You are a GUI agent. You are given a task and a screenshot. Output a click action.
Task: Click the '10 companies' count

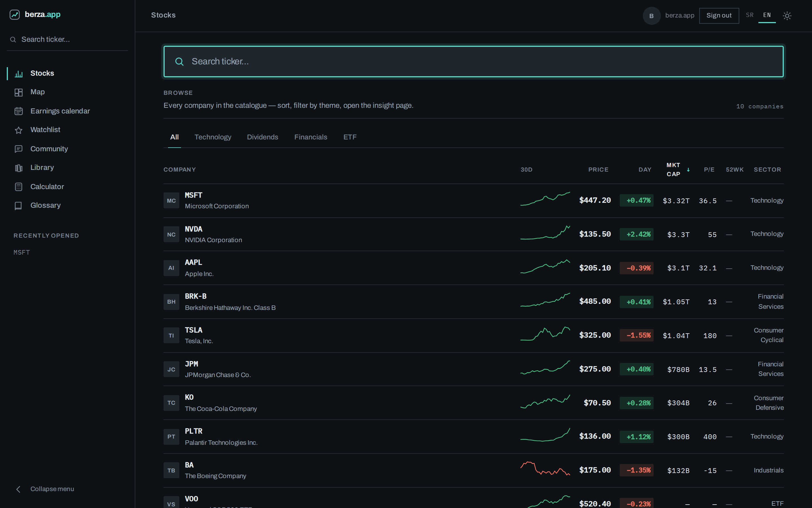(x=760, y=106)
